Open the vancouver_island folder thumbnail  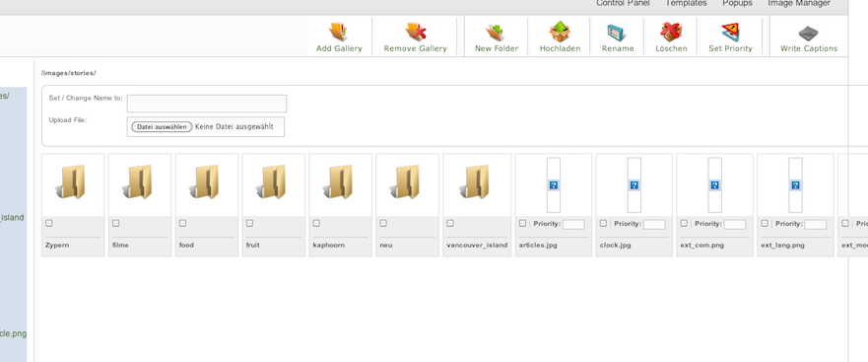[477, 181]
